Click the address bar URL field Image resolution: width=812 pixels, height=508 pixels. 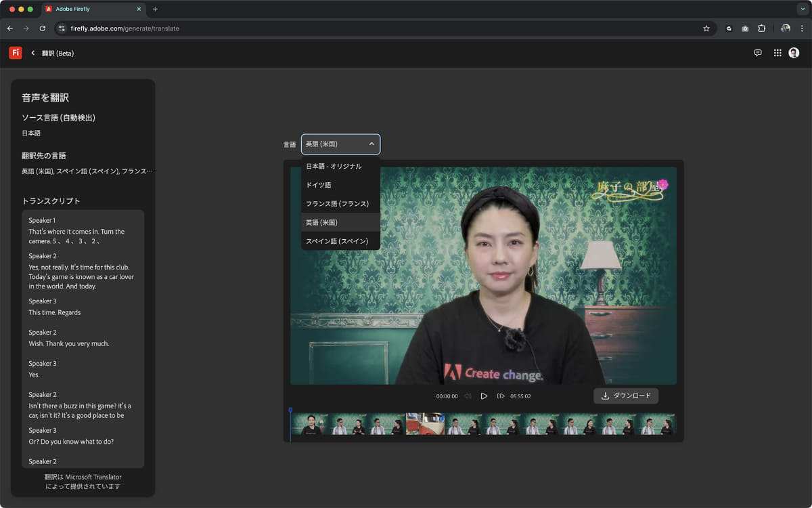pyautogui.click(x=386, y=28)
